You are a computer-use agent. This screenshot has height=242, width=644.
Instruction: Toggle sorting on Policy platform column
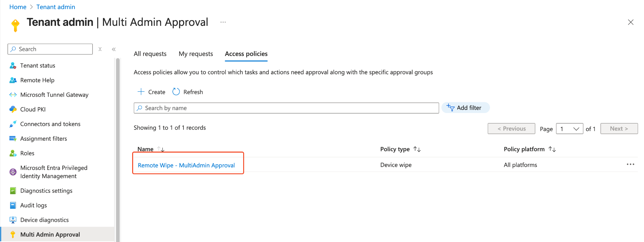click(552, 149)
